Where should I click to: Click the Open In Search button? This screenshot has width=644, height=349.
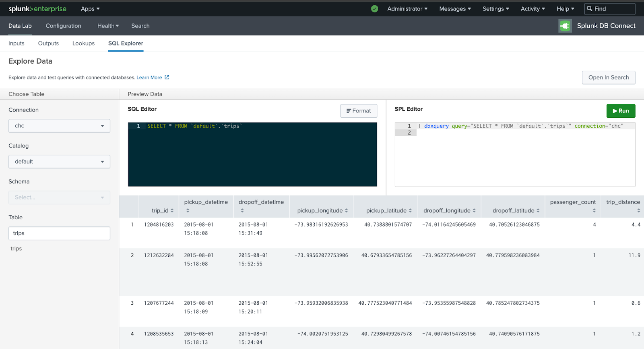[608, 78]
